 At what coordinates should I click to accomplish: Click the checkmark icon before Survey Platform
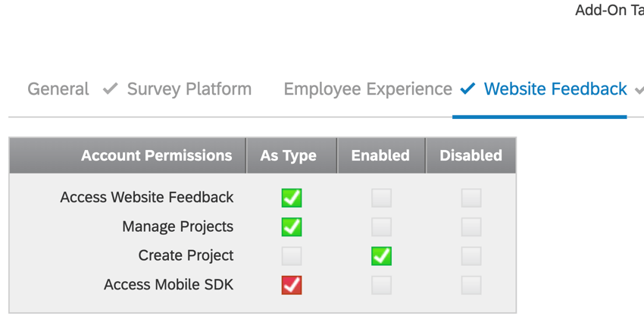tap(111, 89)
